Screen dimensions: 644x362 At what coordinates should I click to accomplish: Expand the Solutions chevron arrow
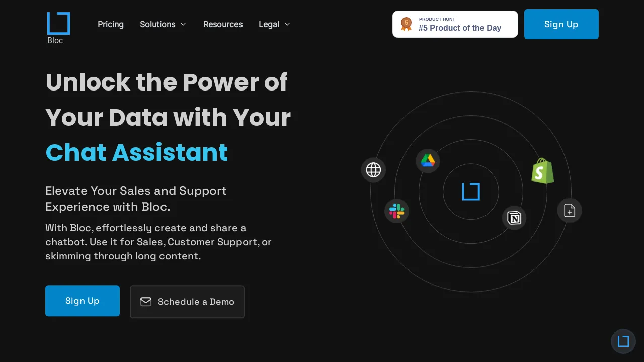coord(183,24)
